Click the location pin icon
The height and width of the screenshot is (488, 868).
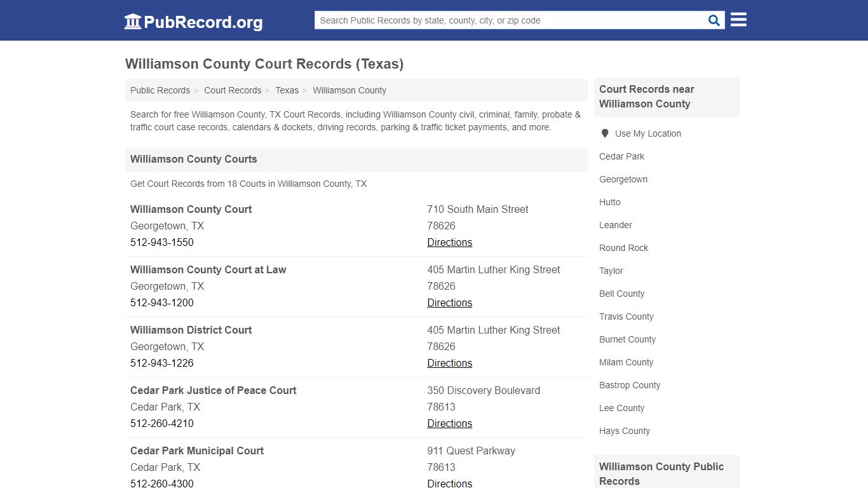605,133
